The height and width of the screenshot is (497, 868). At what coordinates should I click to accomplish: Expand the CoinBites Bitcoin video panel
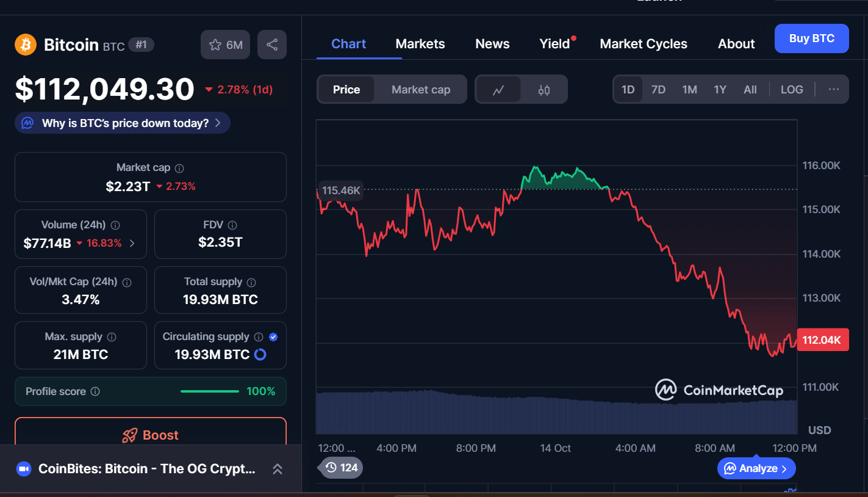point(277,469)
